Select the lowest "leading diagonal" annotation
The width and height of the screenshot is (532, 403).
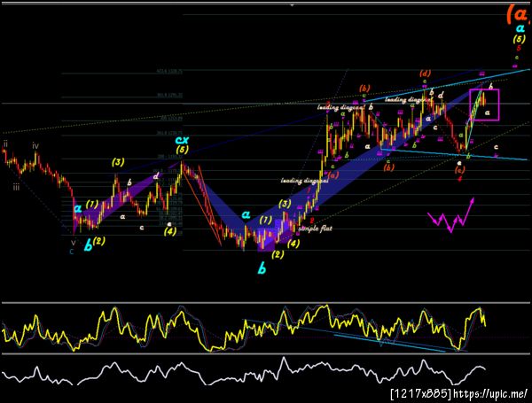click(x=304, y=181)
